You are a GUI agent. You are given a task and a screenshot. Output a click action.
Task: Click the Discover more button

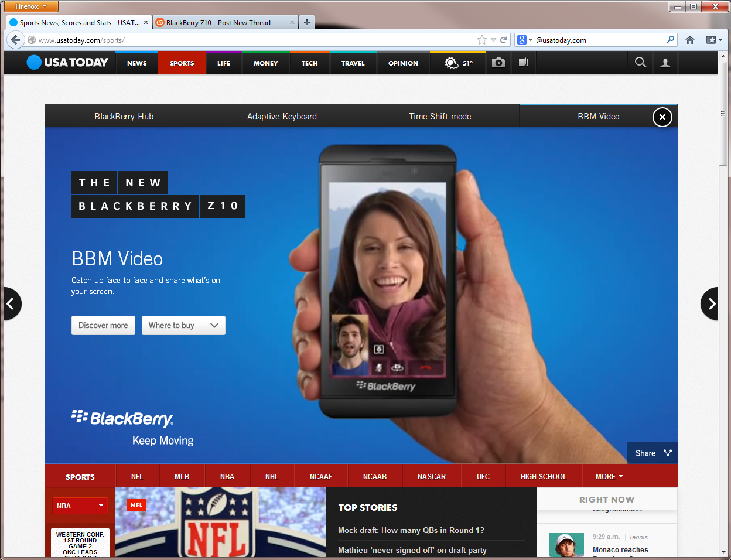tap(103, 326)
